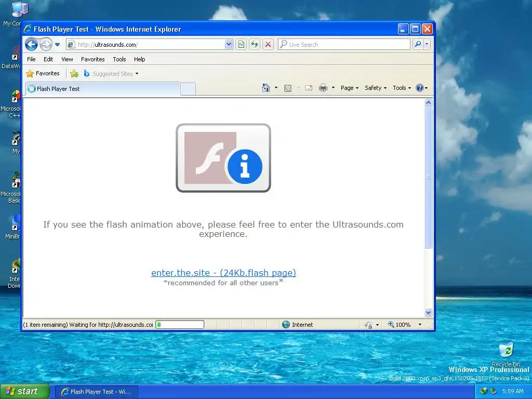This screenshot has height=399, width=532.
Task: Open the View menu
Action: 67,59
